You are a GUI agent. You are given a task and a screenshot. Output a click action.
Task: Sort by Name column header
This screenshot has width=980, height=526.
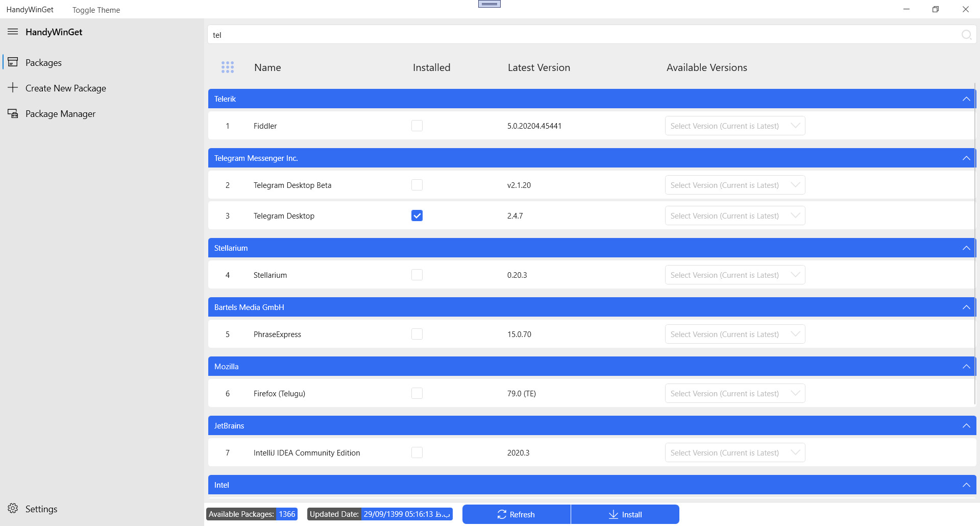267,67
